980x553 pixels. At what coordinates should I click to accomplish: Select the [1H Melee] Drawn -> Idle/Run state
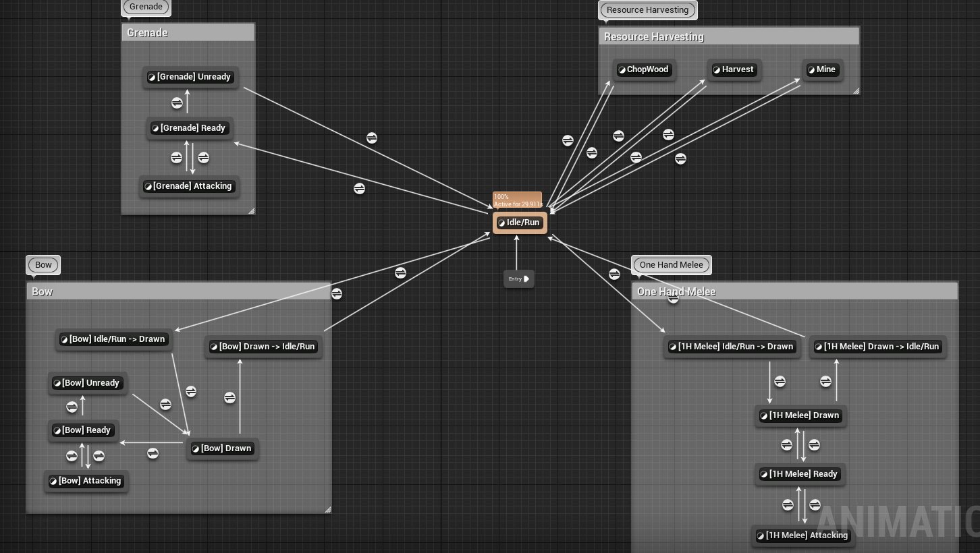[x=877, y=347]
